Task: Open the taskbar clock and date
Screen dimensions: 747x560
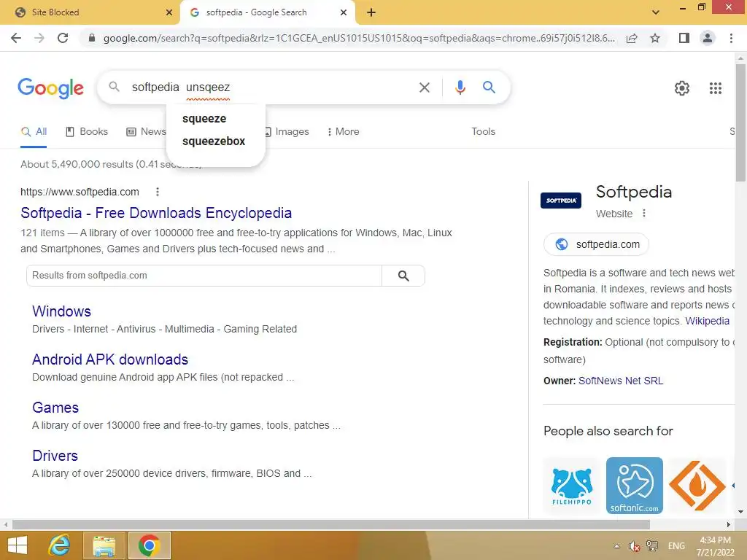Action: click(715, 546)
